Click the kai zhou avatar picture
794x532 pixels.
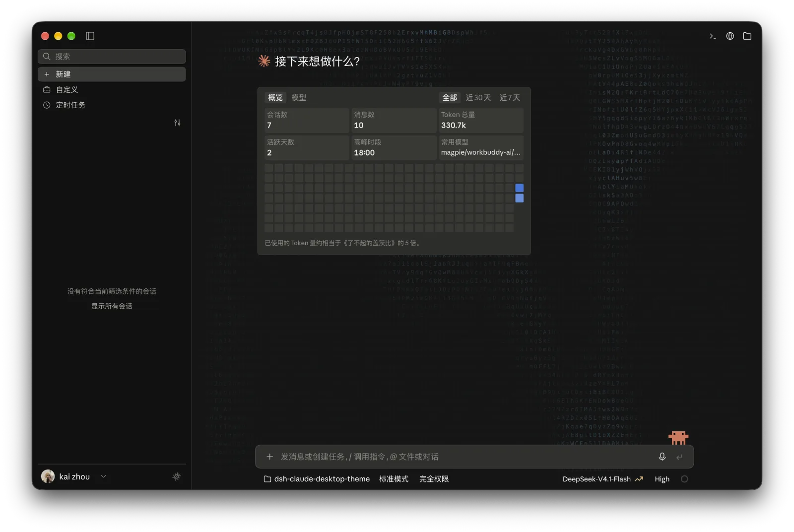(48, 476)
